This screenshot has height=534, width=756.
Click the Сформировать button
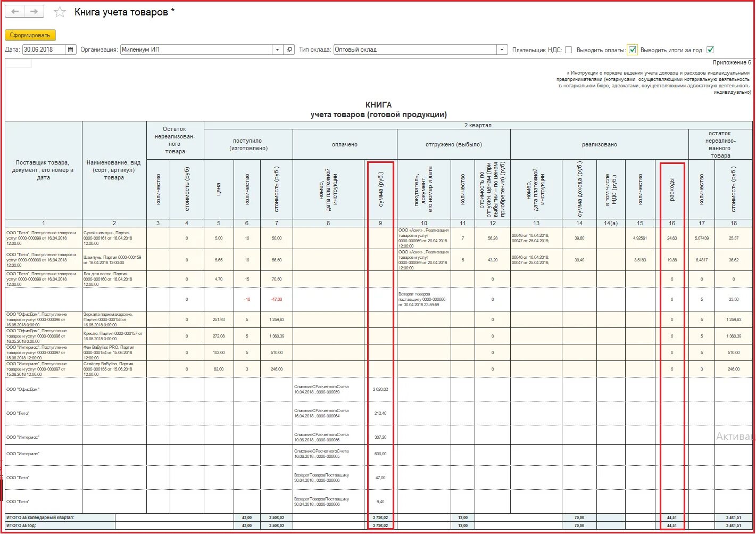click(30, 35)
